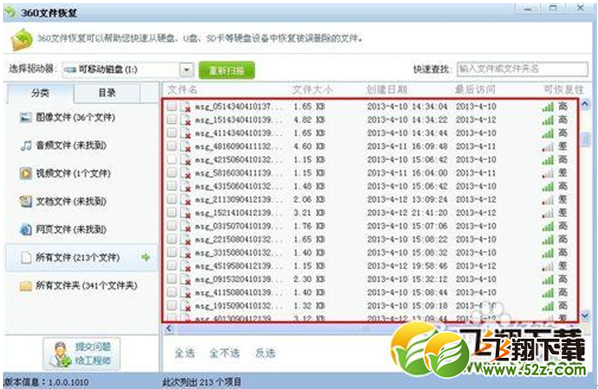Click file icon of msg_0915320410139 row

click(186, 280)
